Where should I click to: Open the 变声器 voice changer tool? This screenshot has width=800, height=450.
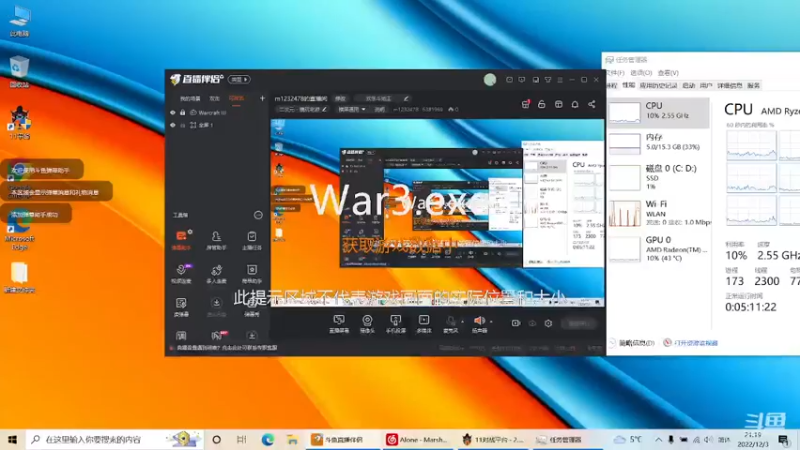181,307
